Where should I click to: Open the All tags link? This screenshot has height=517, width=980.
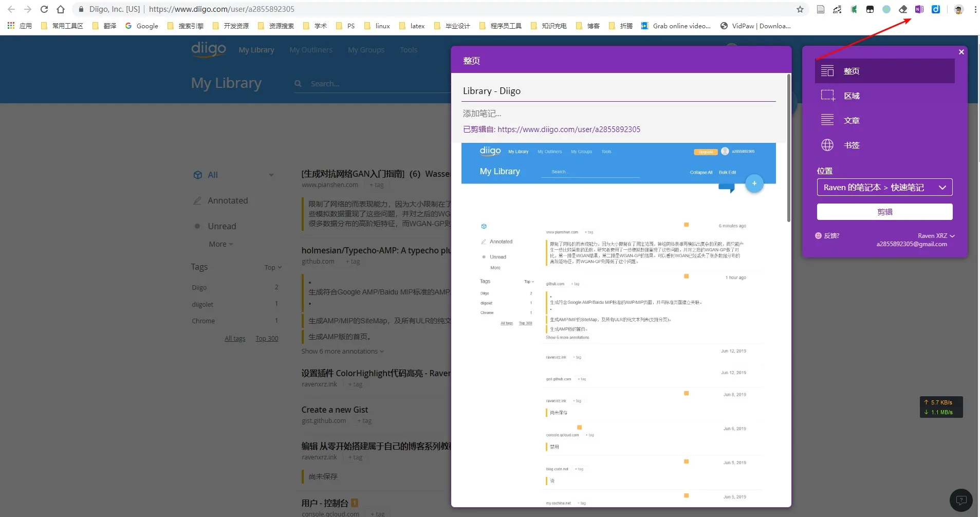[x=235, y=339]
